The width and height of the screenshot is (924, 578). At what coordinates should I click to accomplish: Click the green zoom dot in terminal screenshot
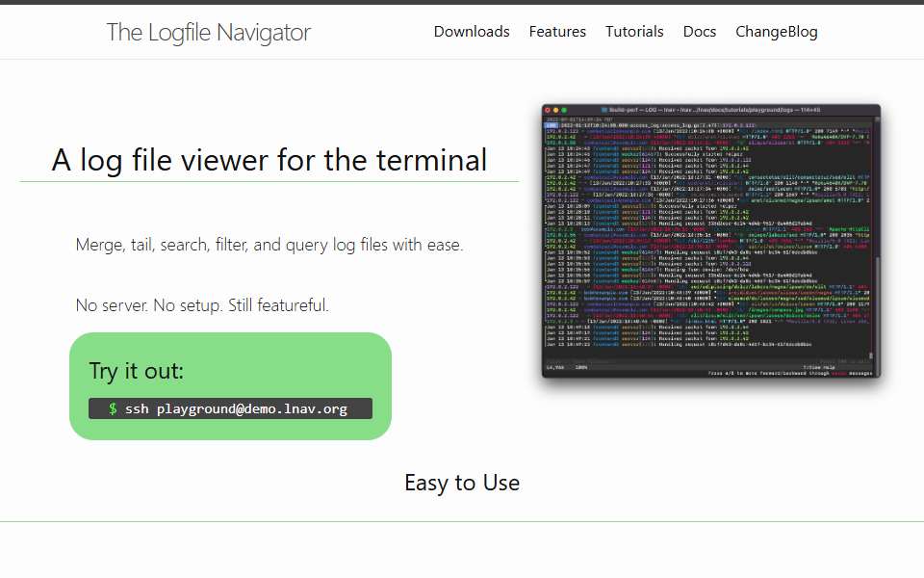pyautogui.click(x=564, y=110)
